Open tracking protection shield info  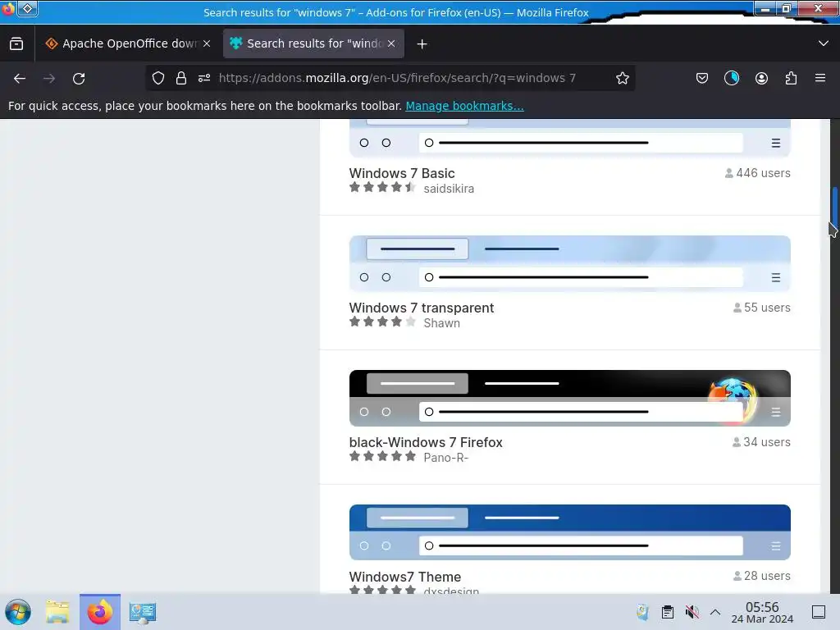pyautogui.click(x=158, y=78)
